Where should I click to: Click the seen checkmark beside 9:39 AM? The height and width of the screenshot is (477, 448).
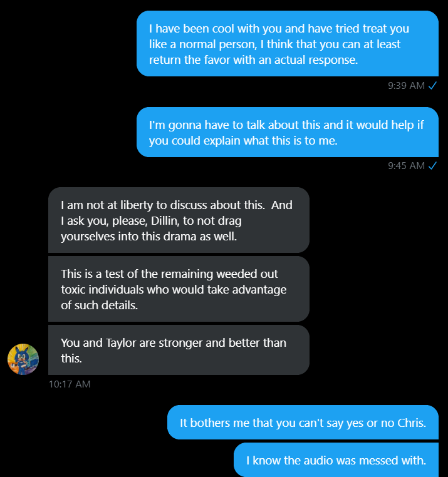(432, 86)
